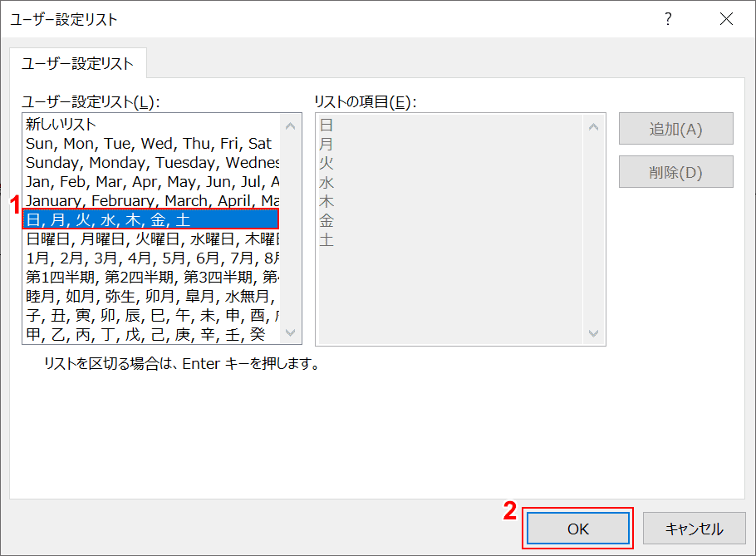Click 日 in the list entries box
This screenshot has height=556, width=756.
326,125
